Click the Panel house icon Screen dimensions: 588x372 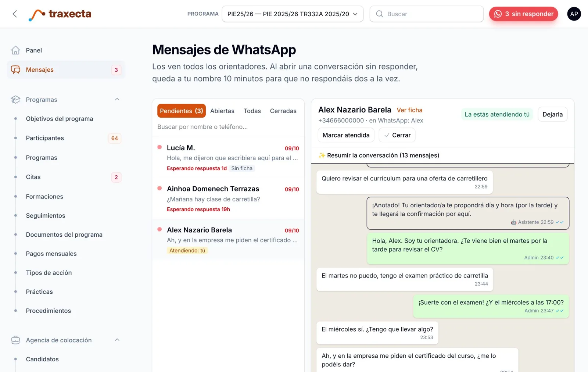pos(15,50)
